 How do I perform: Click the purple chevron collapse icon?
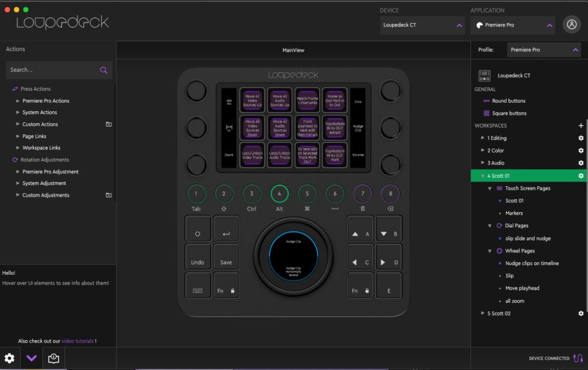[x=32, y=359]
